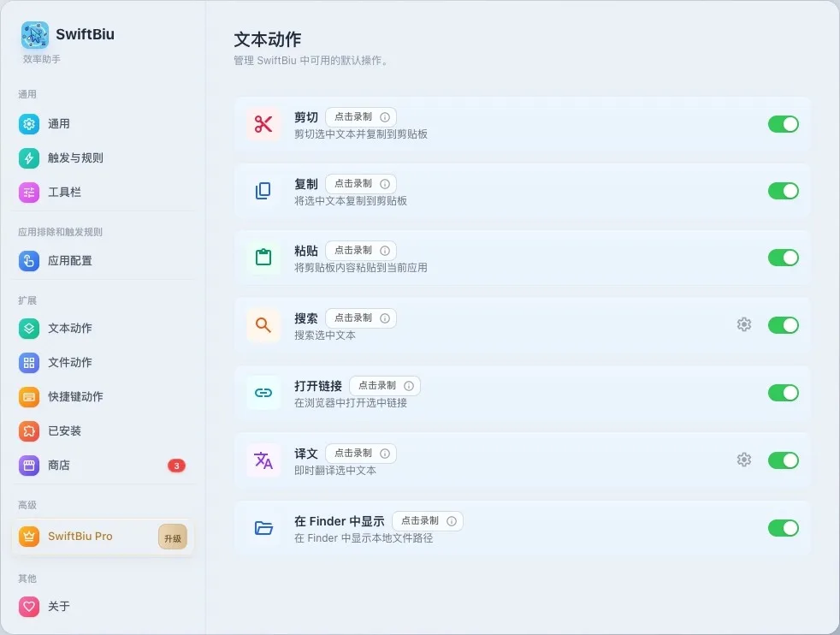The image size is (840, 635).
Task: Click the clipboard icon for 粘贴
Action: 263,258
